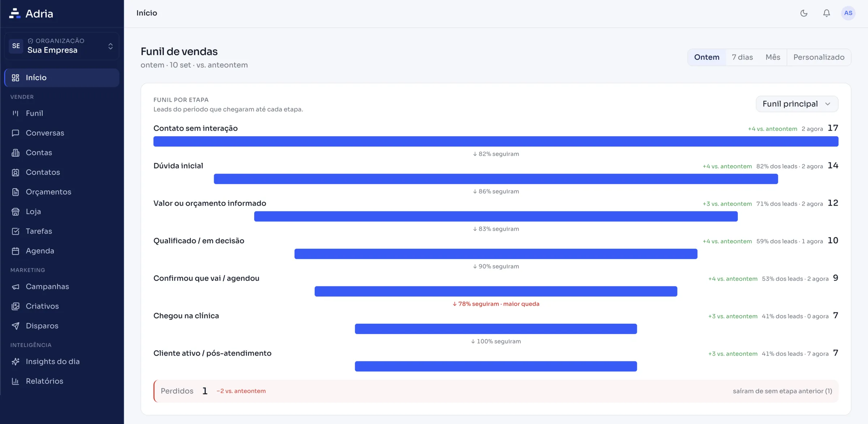This screenshot has width=868, height=424.
Task: Open Conversas chat icon in sidebar
Action: [x=15, y=133]
